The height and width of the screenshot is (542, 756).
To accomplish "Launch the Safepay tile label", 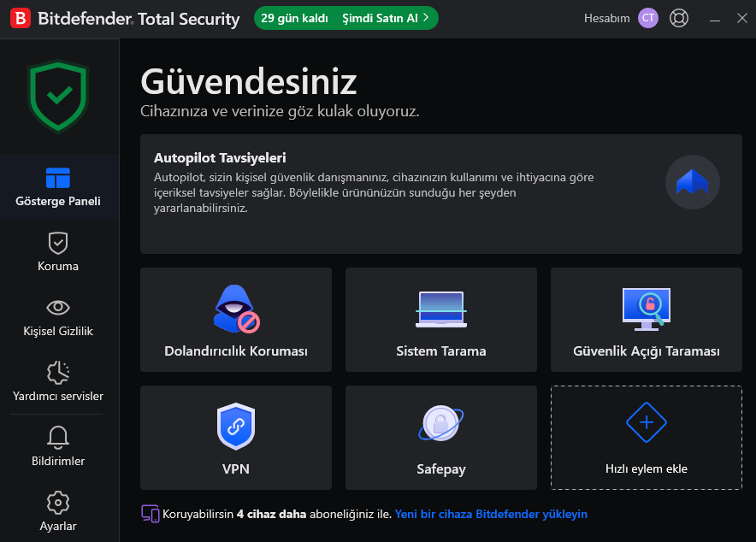I will (x=441, y=469).
